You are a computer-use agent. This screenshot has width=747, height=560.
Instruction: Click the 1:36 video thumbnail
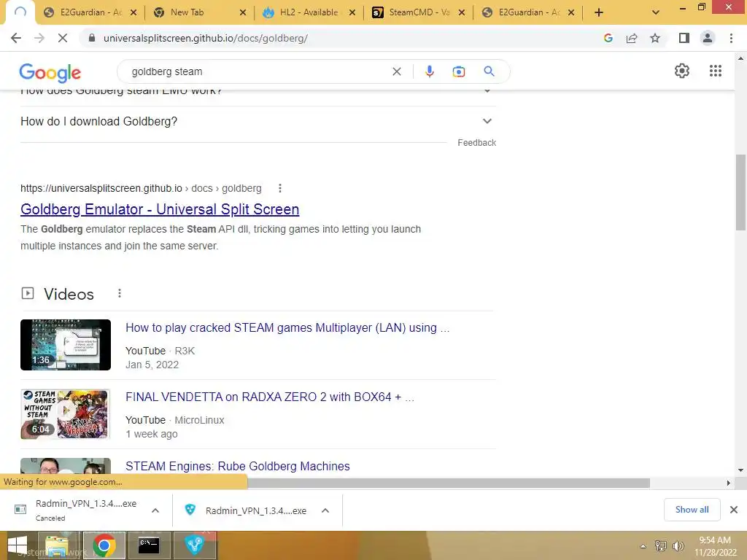tap(65, 345)
